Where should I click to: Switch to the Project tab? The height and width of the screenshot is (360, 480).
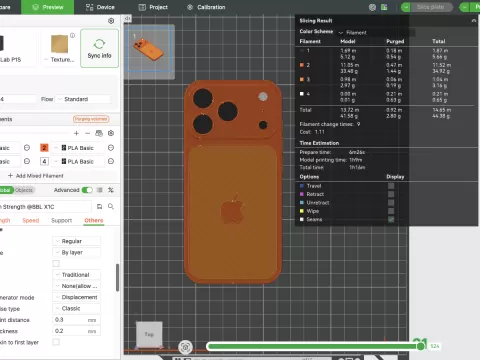(x=153, y=7)
